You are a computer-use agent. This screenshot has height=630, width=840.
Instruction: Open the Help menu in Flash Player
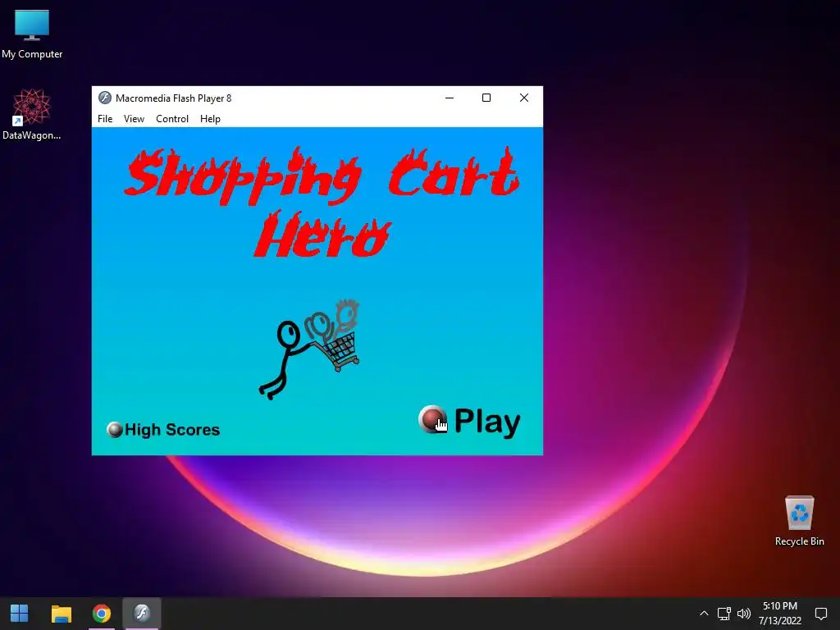pos(210,119)
